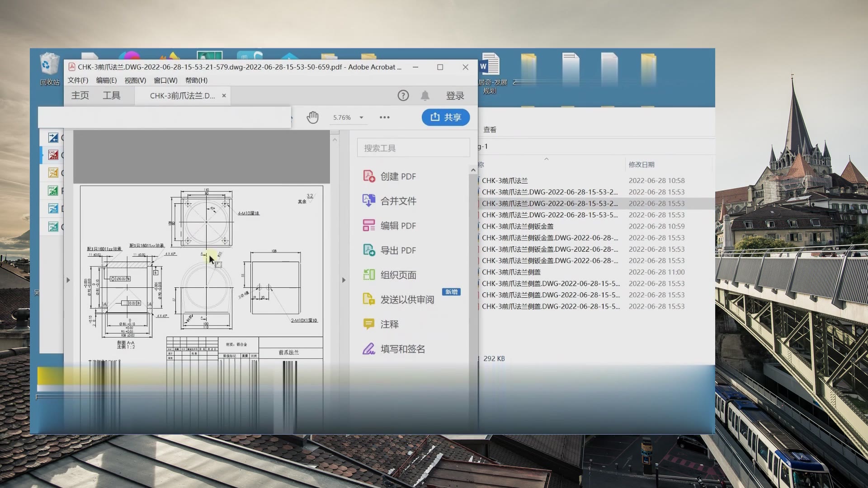This screenshot has height=488, width=868.
Task: Open the 导出 PDF tool
Action: (398, 250)
